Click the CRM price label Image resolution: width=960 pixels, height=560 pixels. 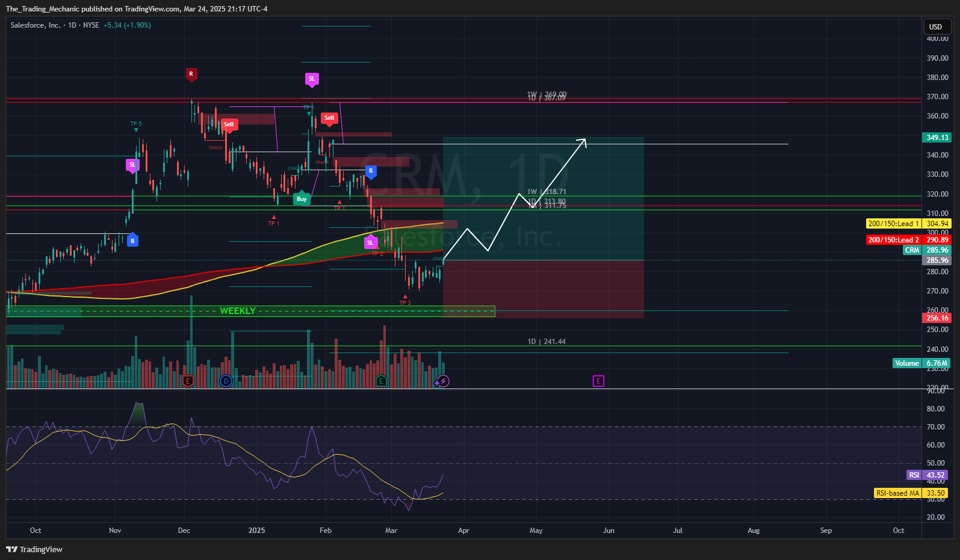pyautogui.click(x=912, y=250)
